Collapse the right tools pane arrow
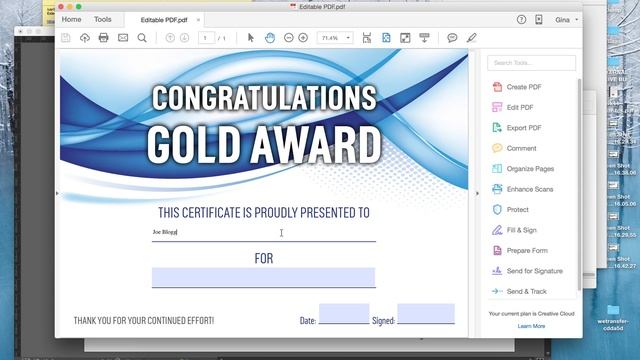This screenshot has width=640, height=360. coord(477,193)
